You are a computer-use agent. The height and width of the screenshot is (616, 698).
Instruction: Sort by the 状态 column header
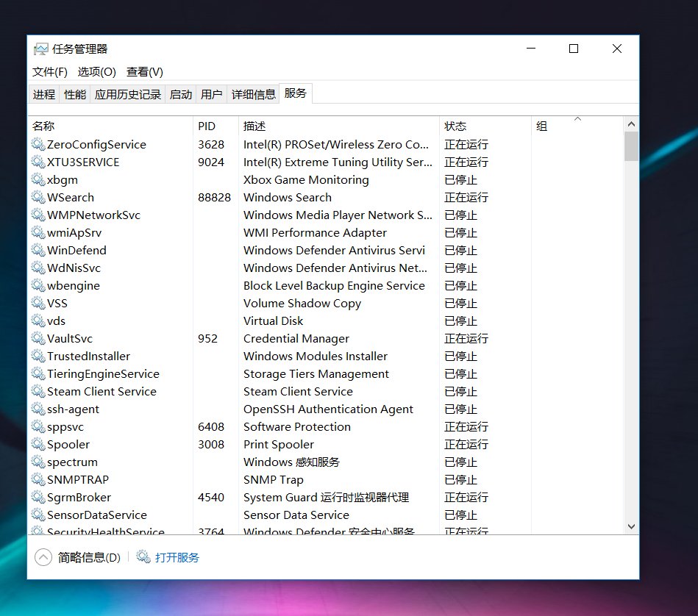485,126
